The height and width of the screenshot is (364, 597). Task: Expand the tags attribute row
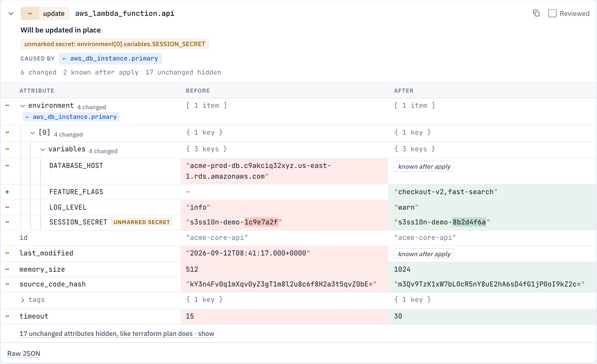click(x=23, y=300)
